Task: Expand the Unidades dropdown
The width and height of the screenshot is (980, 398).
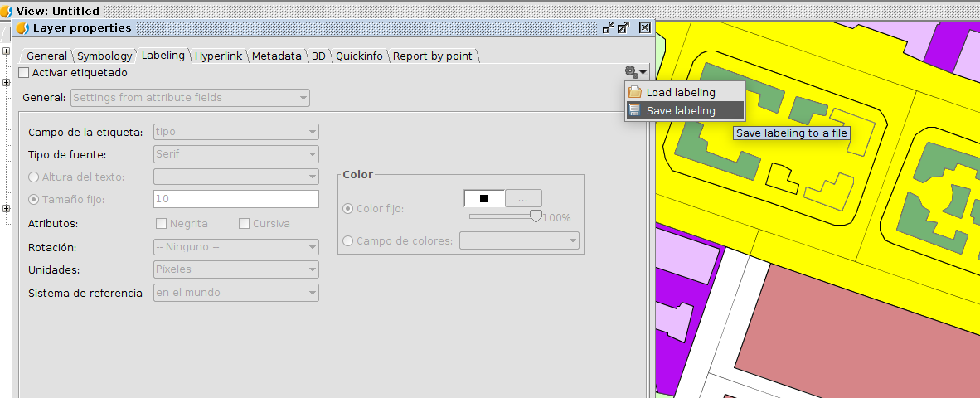Action: tap(236, 269)
